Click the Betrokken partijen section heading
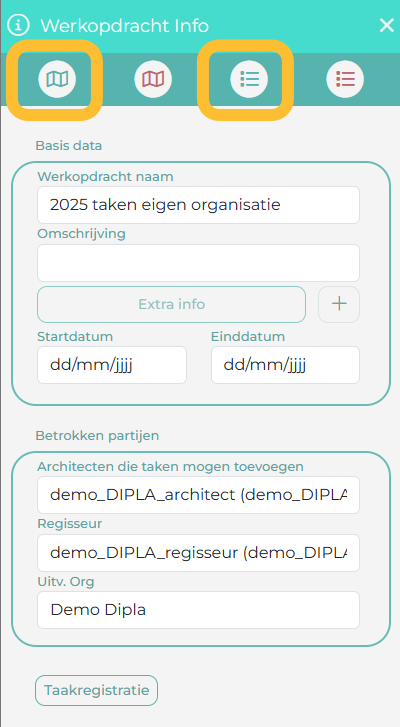400x727 pixels. click(97, 435)
